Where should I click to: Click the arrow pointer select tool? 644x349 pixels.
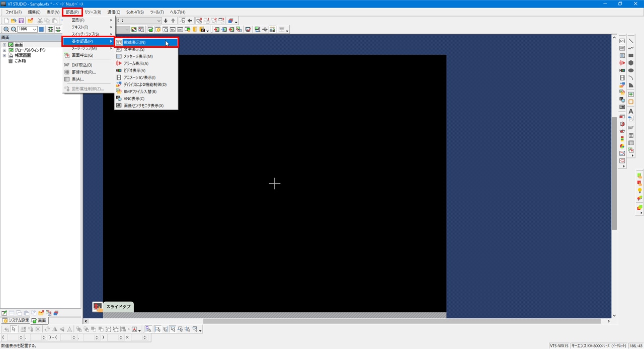pyautogui.click(x=14, y=329)
